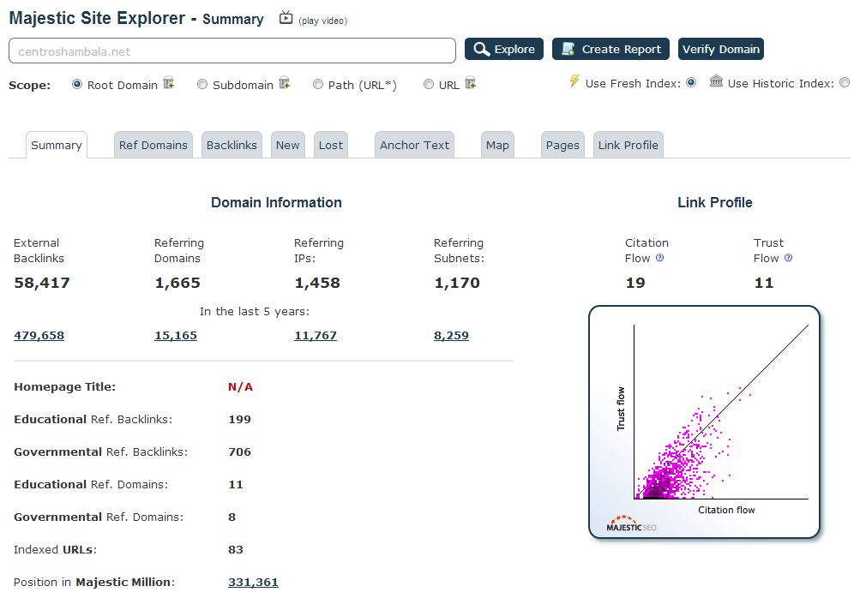Enable Use Historic Index radio
860x616 pixels.
point(845,83)
